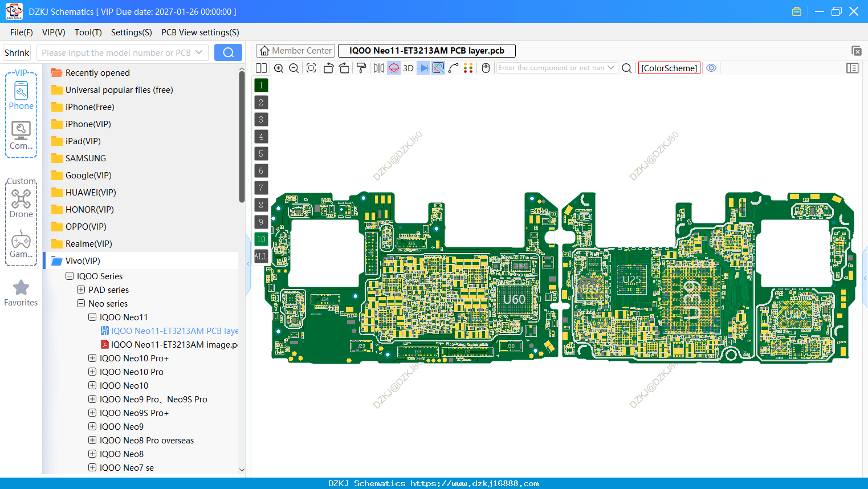Click the yellow toolbox icon in title bar

[x=797, y=11]
